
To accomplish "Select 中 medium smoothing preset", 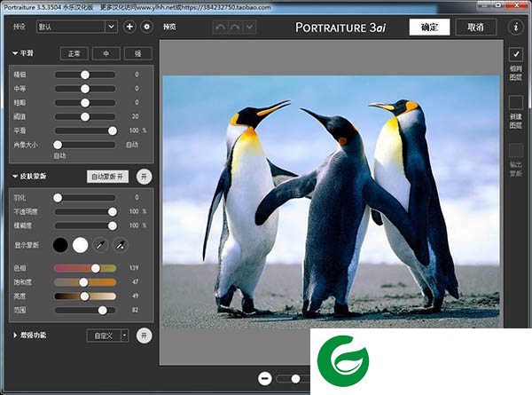I will point(106,53).
